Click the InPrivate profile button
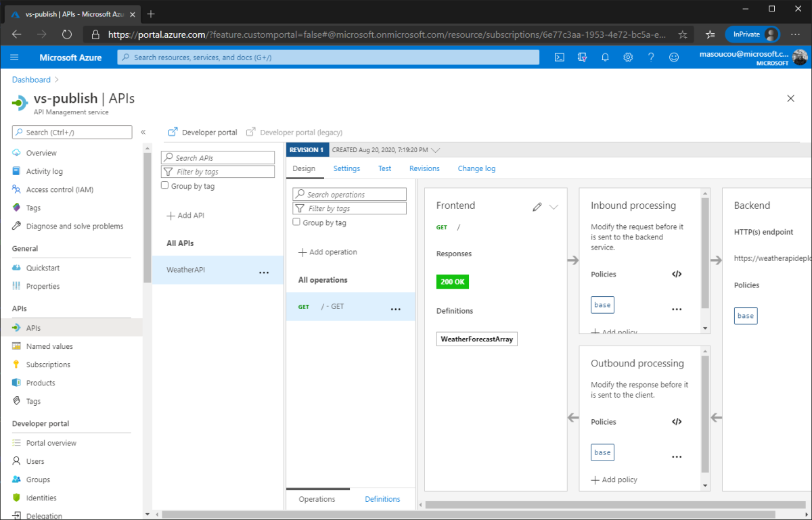This screenshot has height=520, width=812. click(752, 34)
